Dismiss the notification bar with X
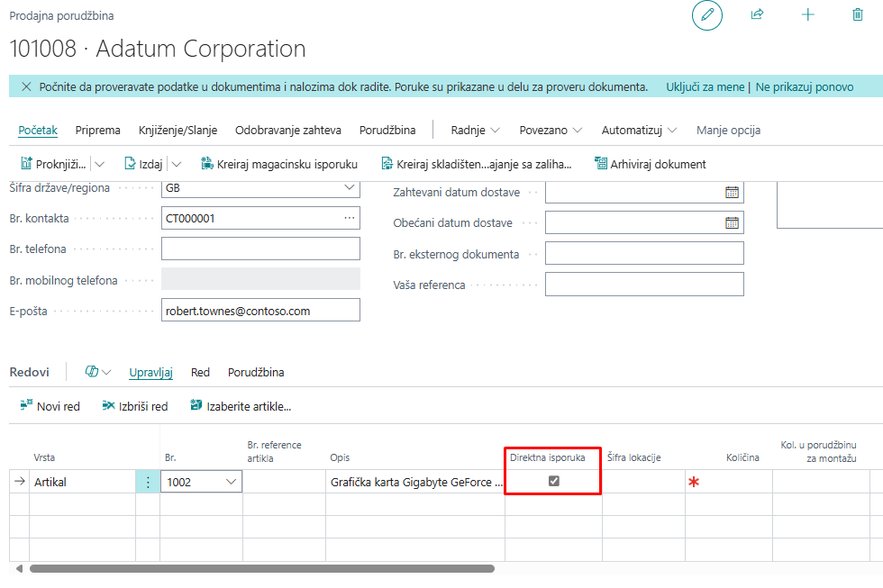 click(24, 87)
